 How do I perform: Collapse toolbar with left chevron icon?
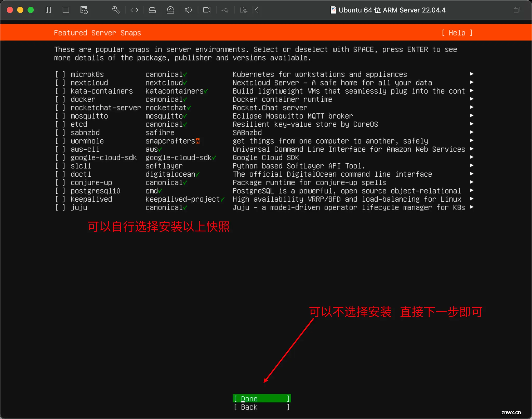coord(257,10)
